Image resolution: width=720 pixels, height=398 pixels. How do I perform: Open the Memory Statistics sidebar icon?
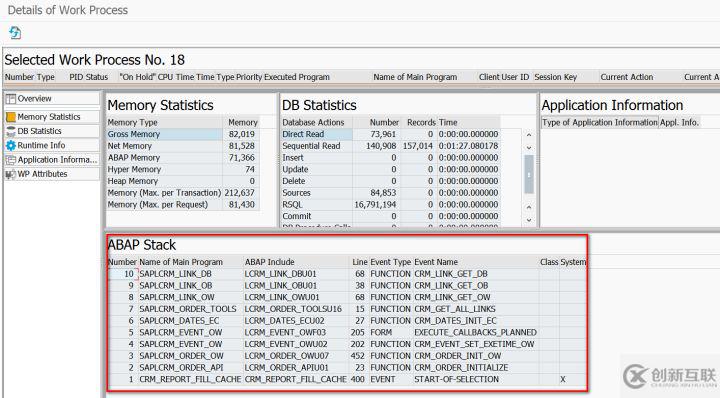[11, 117]
